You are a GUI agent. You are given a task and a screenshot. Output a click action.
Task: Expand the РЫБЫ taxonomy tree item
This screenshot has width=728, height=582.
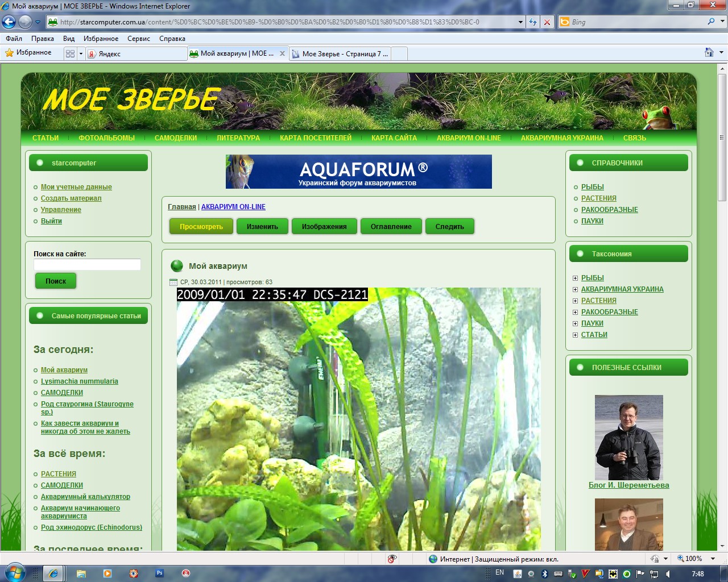click(575, 278)
